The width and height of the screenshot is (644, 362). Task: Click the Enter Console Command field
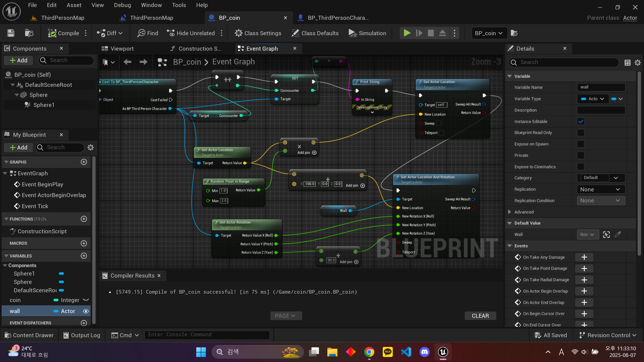click(207, 335)
